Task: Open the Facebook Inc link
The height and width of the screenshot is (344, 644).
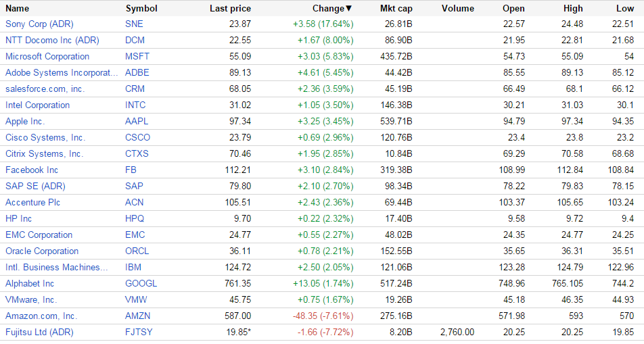Action: (32, 170)
